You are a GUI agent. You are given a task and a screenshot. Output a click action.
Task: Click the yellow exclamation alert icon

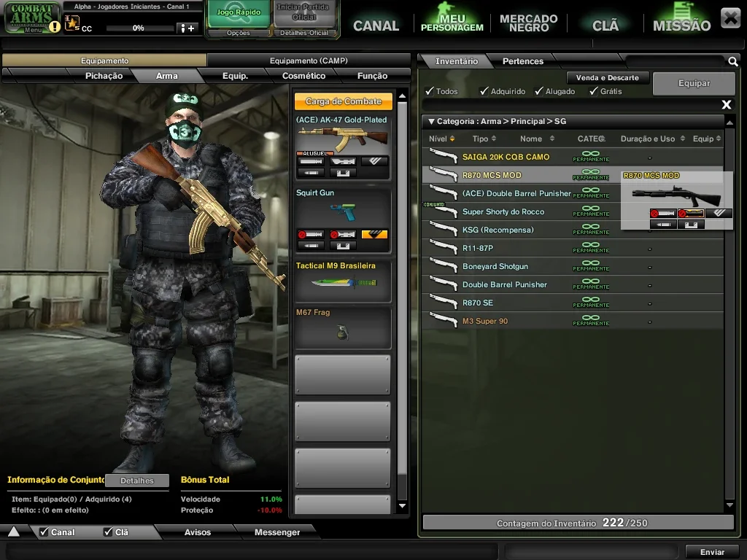click(x=55, y=27)
